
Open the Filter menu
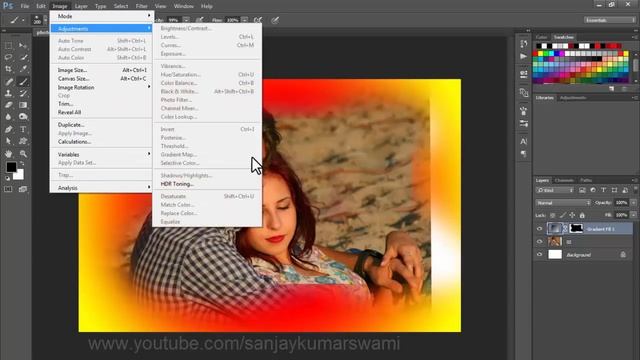click(x=142, y=6)
